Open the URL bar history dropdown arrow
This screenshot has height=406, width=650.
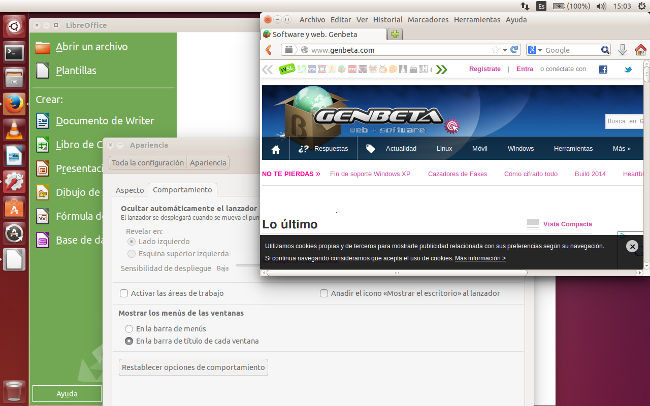pyautogui.click(x=504, y=50)
